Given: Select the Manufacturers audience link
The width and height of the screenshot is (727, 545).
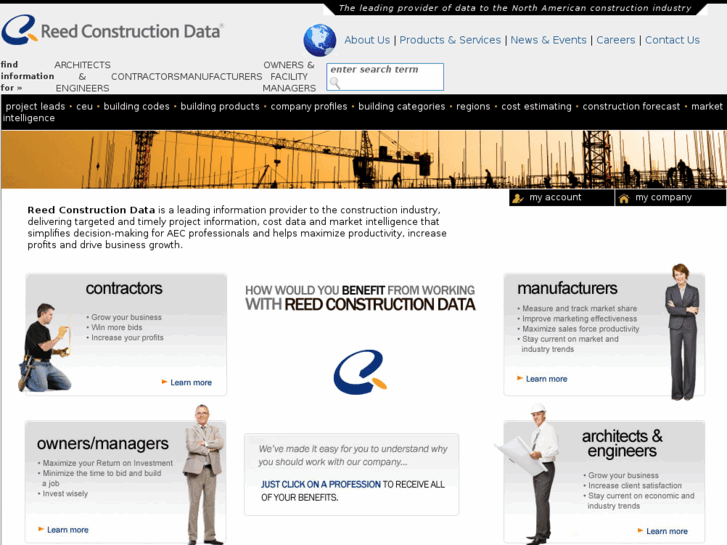Looking at the screenshot, I should tap(221, 77).
